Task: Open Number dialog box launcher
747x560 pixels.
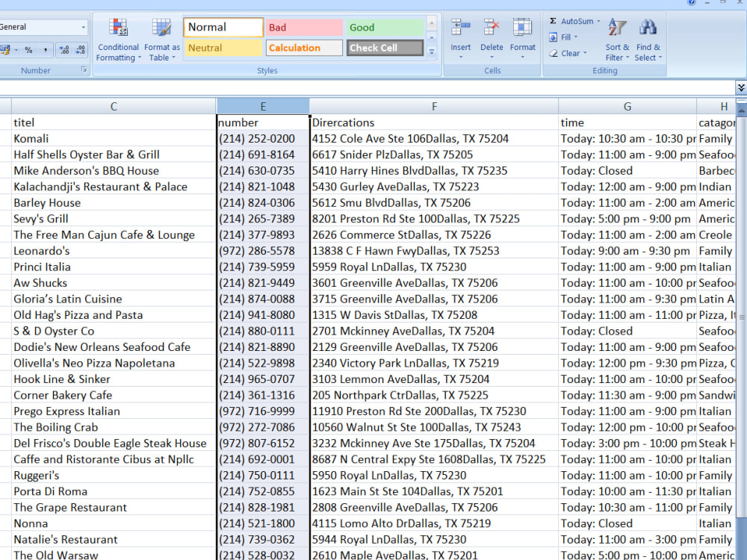Action: pos(84,69)
